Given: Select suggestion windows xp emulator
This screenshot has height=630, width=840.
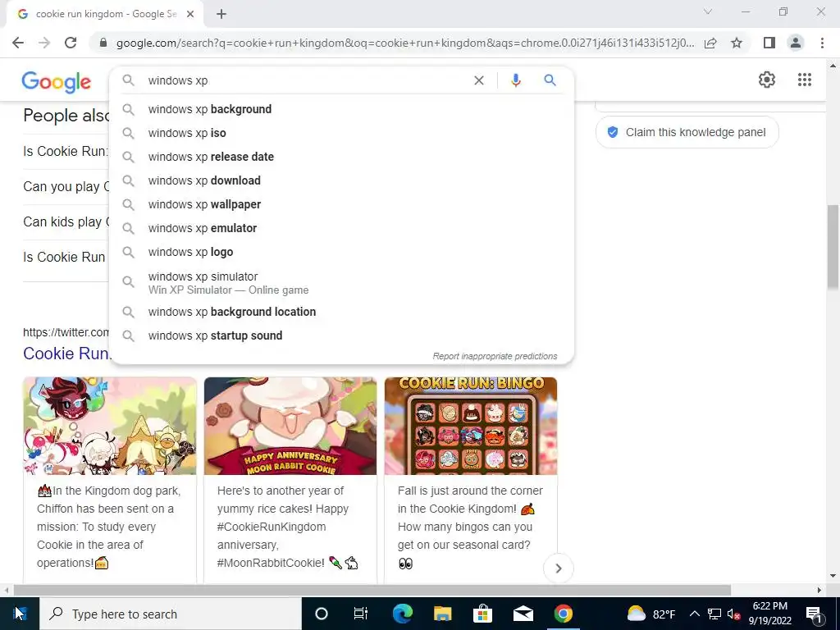Looking at the screenshot, I should point(341,228).
